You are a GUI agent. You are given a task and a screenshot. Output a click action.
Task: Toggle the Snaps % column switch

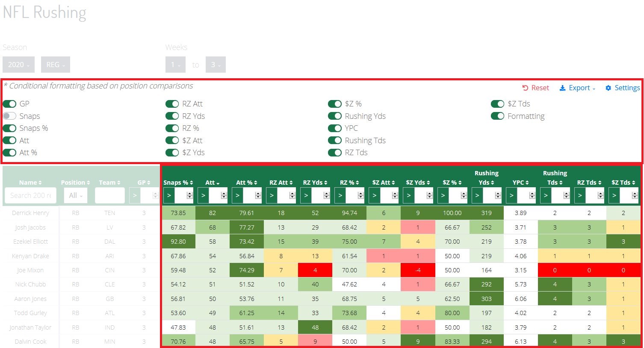tap(9, 128)
